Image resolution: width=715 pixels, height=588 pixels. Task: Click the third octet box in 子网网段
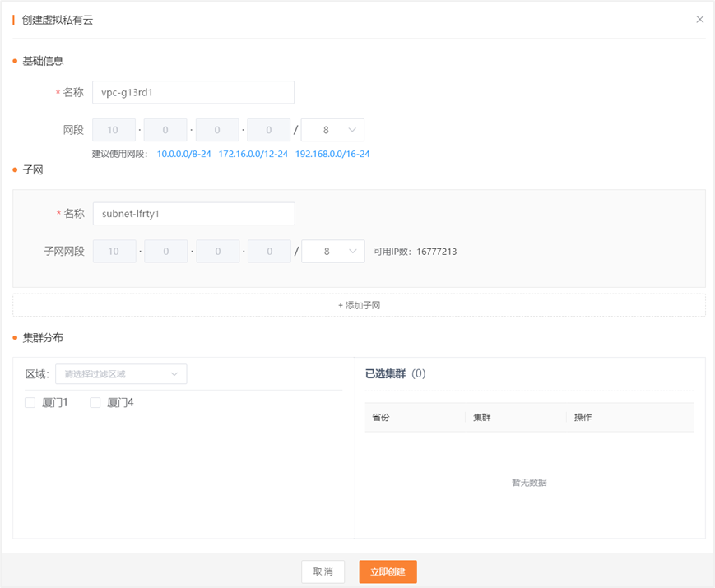point(218,251)
